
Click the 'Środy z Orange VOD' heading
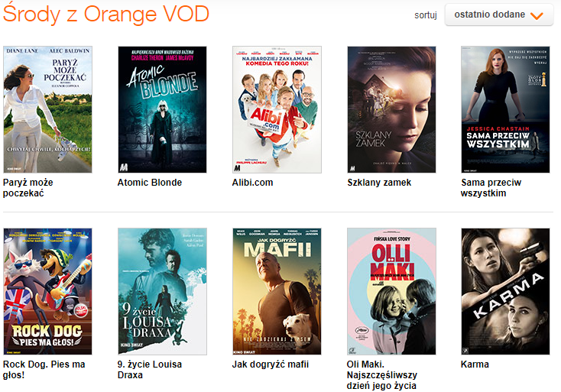(x=106, y=13)
